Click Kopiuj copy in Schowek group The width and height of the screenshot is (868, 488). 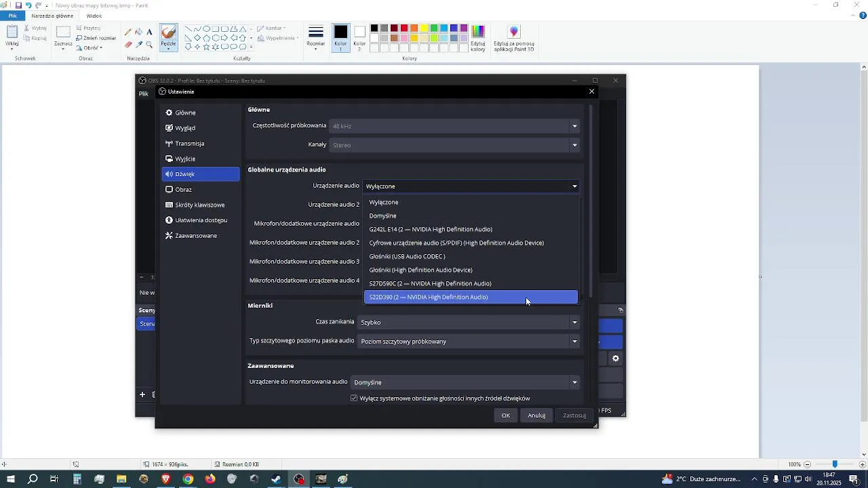click(x=35, y=38)
